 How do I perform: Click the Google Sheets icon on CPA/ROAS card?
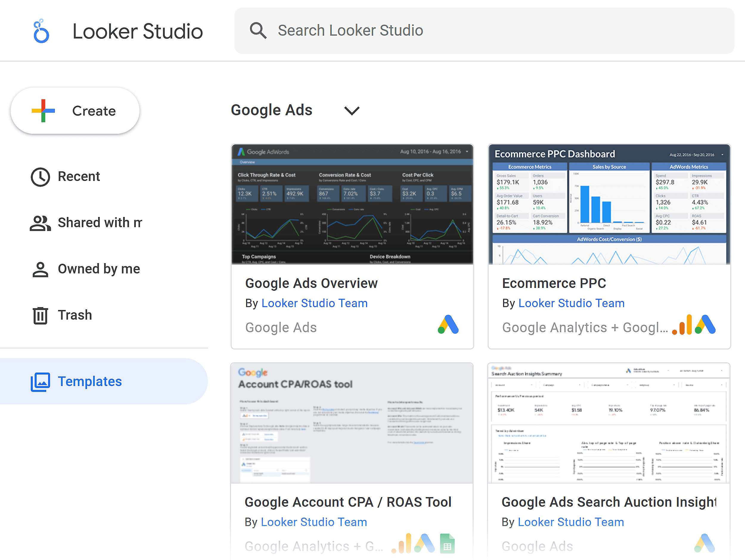(x=447, y=544)
